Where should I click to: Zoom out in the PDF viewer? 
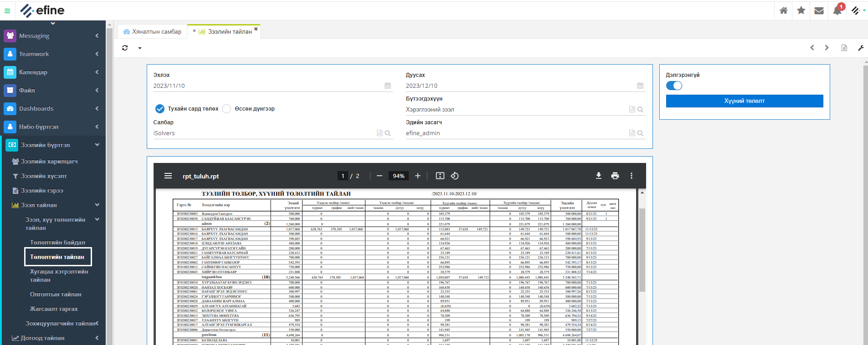coord(379,176)
